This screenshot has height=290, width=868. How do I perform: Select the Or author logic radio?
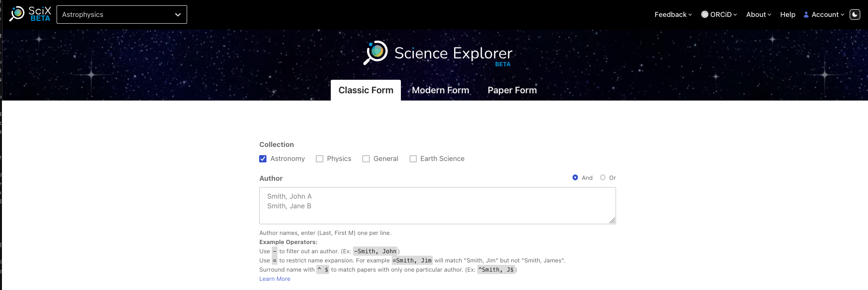(603, 177)
